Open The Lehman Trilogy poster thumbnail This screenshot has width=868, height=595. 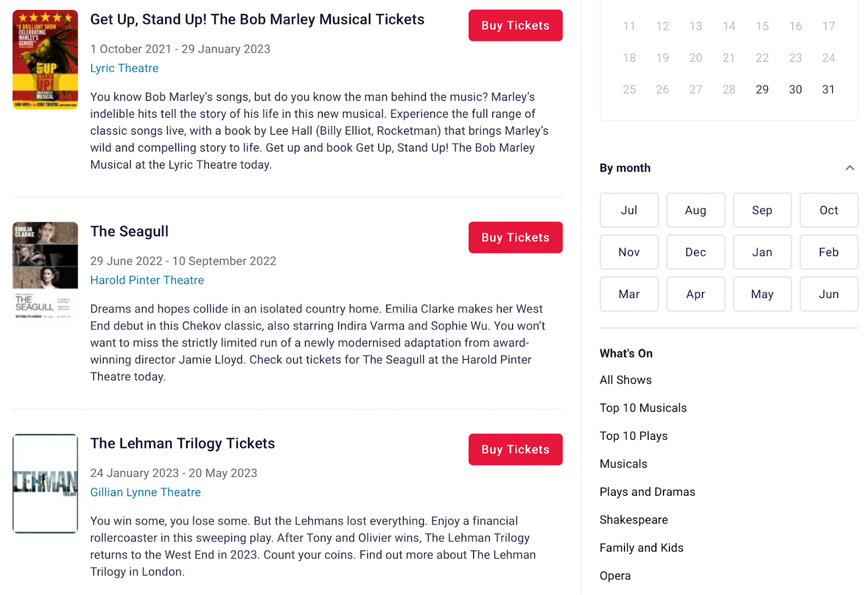tap(45, 483)
